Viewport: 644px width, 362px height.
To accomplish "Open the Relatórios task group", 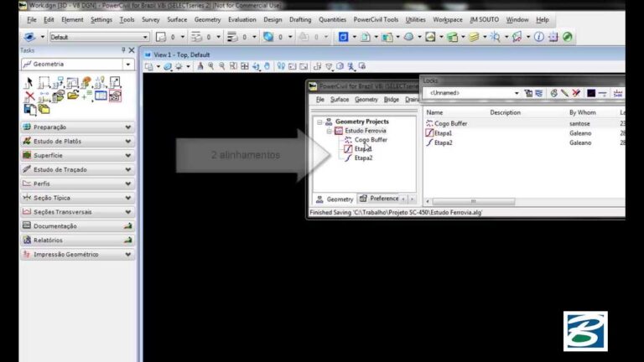I will pyautogui.click(x=78, y=240).
